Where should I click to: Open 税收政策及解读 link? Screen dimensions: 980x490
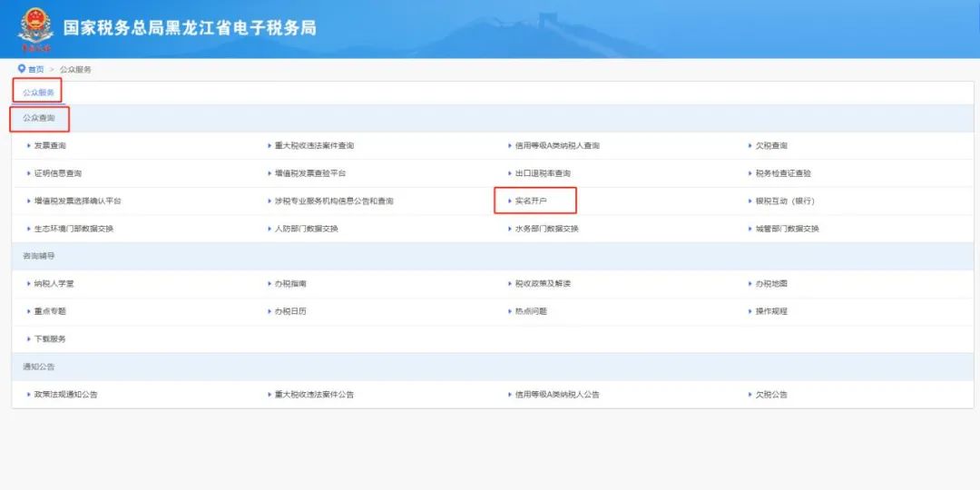543,284
